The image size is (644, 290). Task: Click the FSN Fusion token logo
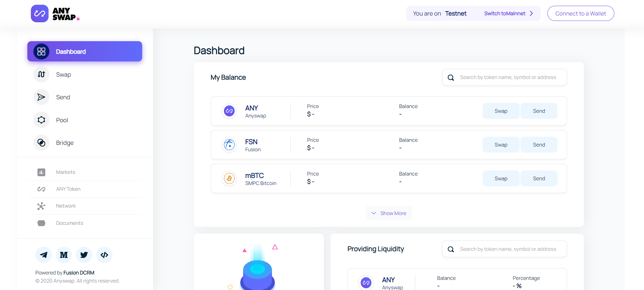pyautogui.click(x=229, y=144)
